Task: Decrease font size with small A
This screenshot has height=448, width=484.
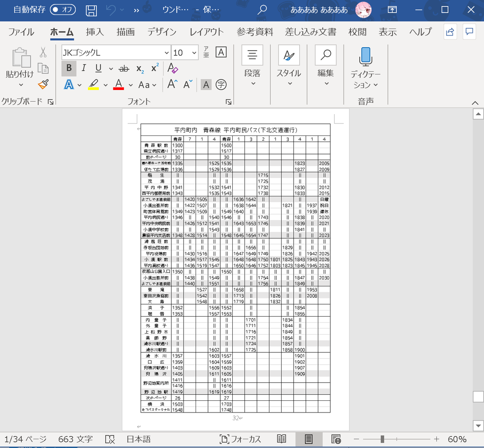Action: click(x=188, y=84)
